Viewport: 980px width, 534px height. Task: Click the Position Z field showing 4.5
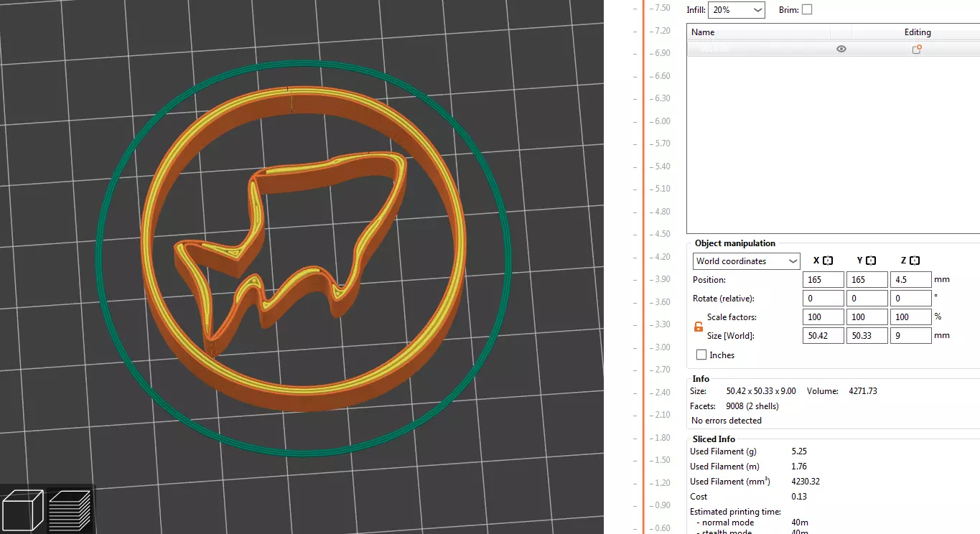pos(910,279)
